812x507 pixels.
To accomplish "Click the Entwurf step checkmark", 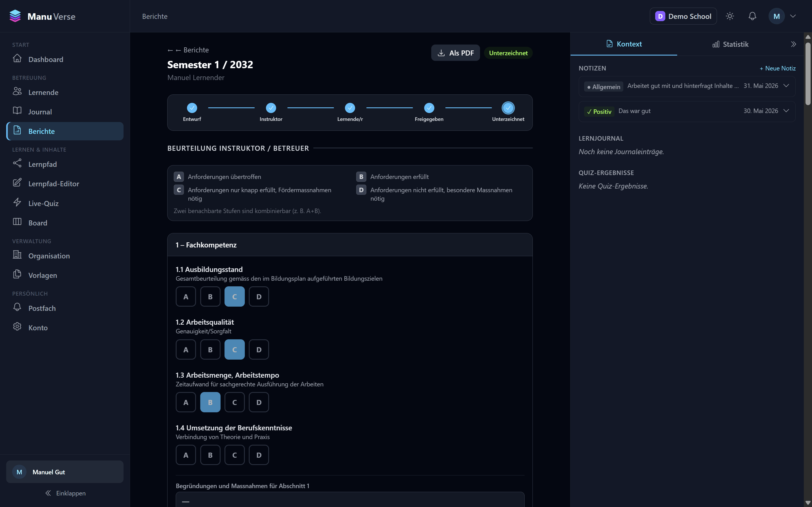I will (192, 108).
